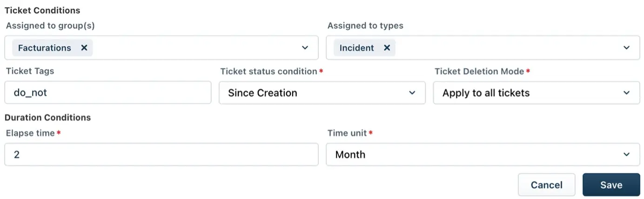Open the Apply to all tickets dropdown
Screen dimensions: 644x199
537,93
